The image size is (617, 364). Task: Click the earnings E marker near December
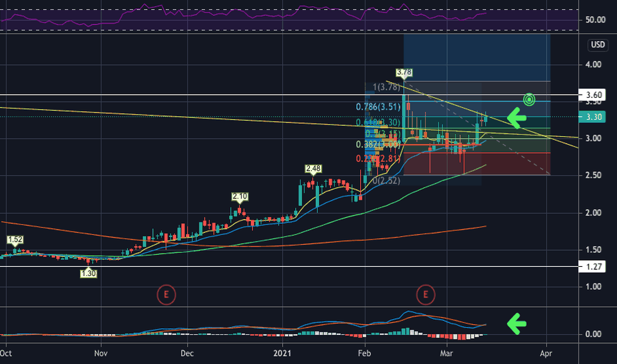pyautogui.click(x=166, y=295)
